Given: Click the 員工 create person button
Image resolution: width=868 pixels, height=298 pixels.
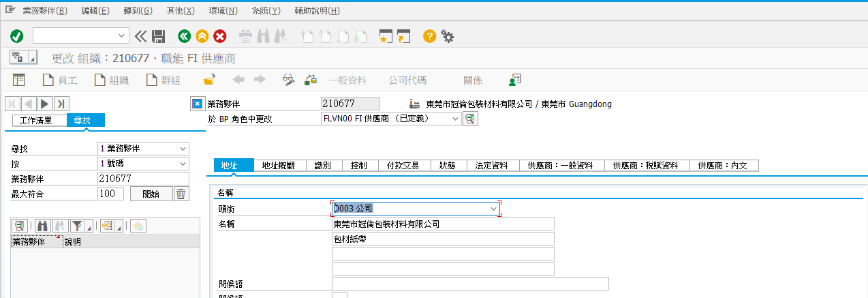Looking at the screenshot, I should 60,80.
